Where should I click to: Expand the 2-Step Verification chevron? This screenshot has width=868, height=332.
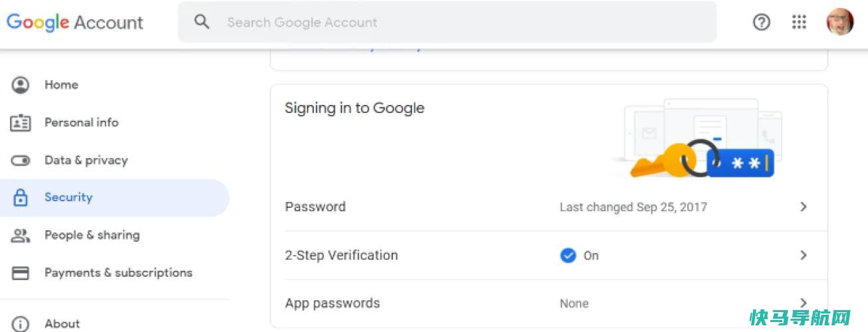(804, 255)
